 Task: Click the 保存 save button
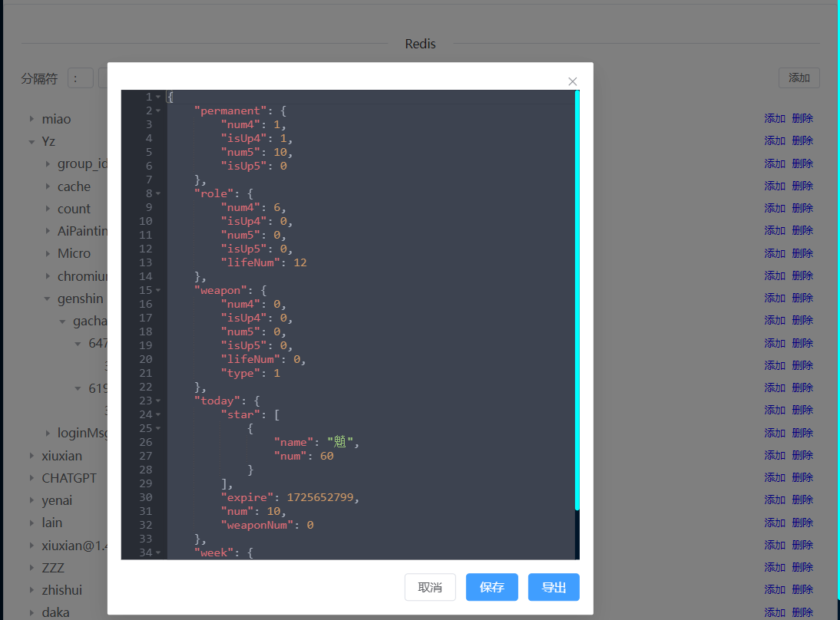491,587
